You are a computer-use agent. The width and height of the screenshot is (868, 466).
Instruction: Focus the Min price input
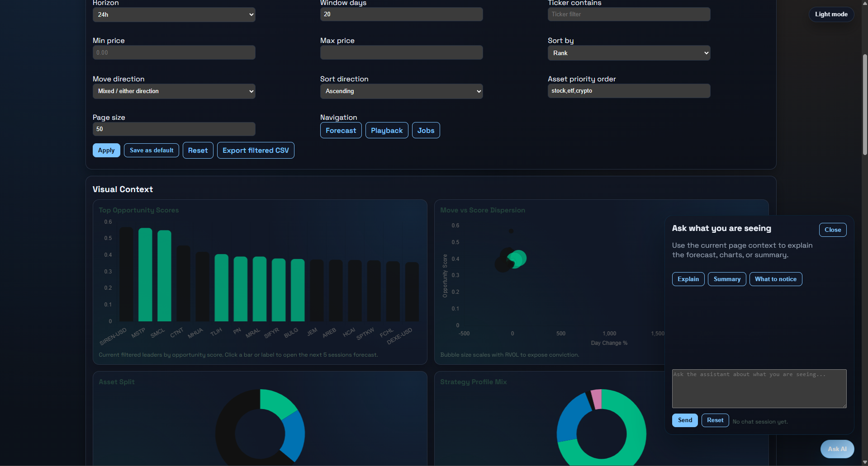(x=174, y=52)
